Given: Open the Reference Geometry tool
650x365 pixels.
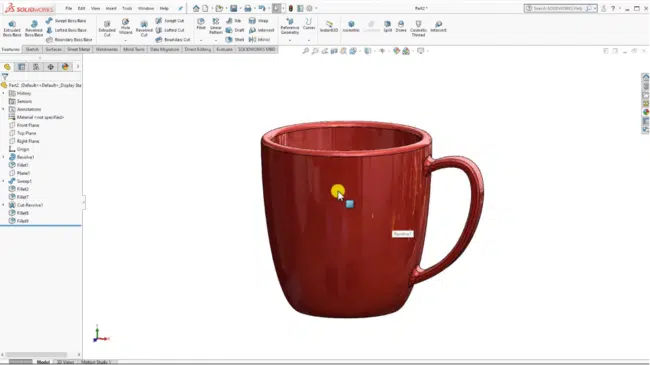Looking at the screenshot, I should pyautogui.click(x=290, y=27).
